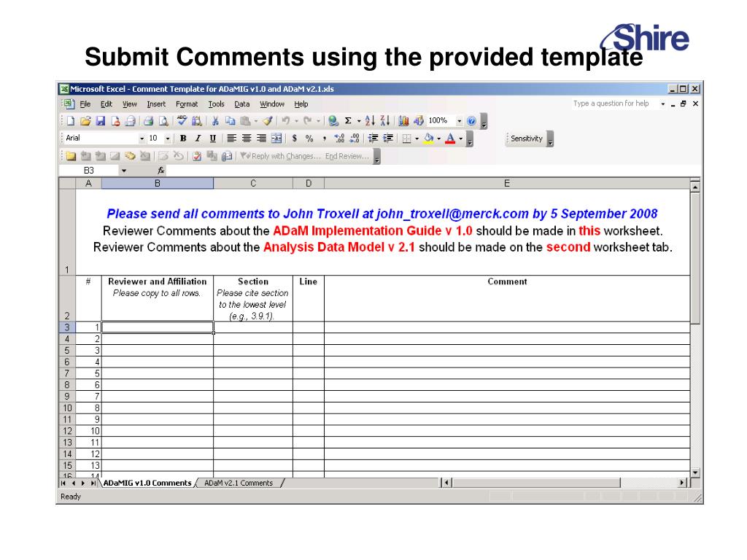Viewport: 747px width, 560px height.
Task: Click the Format Painter brush
Action: [268, 121]
